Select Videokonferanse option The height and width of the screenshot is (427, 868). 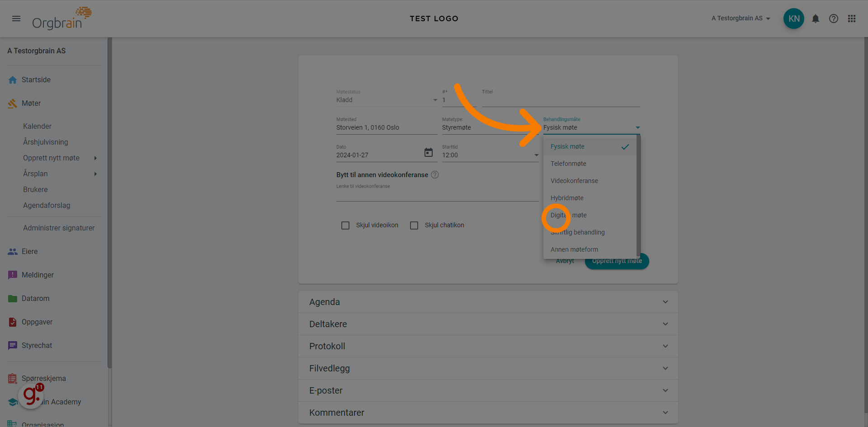590,181
